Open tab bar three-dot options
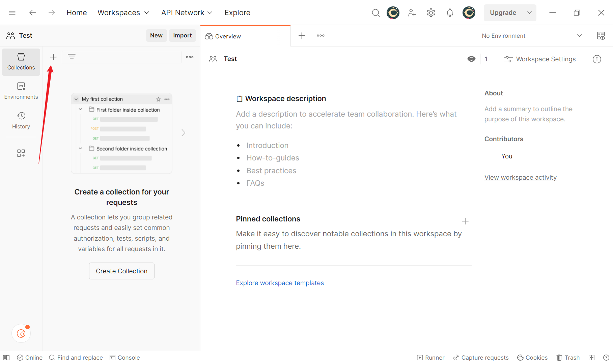The height and width of the screenshot is (364, 613). tap(321, 36)
